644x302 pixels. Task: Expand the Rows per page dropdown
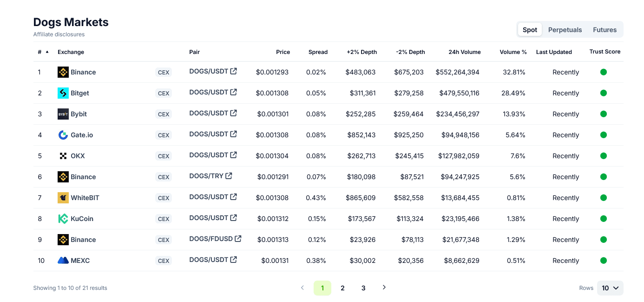pyautogui.click(x=610, y=288)
